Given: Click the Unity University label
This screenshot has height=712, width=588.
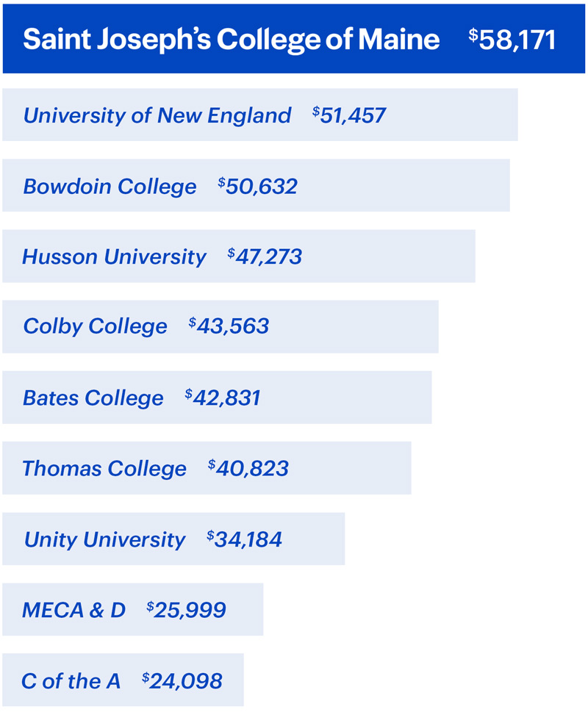Looking at the screenshot, I should 105,539.
